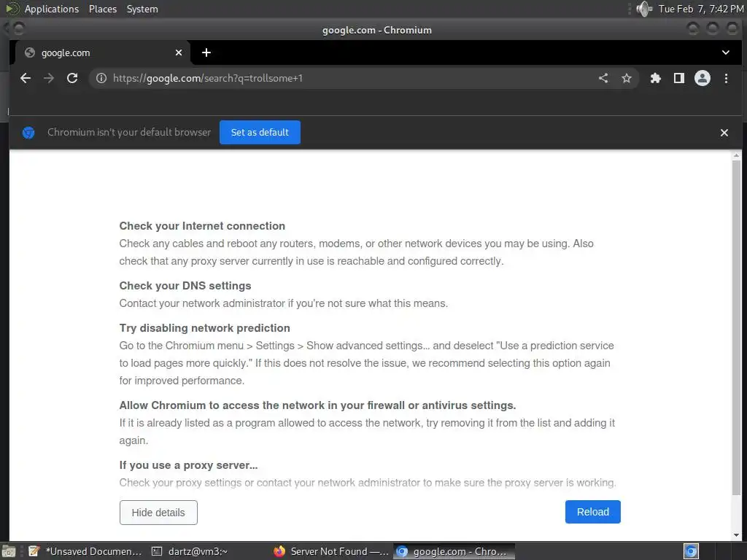
Task: Click Set as default button
Action: pyautogui.click(x=260, y=133)
